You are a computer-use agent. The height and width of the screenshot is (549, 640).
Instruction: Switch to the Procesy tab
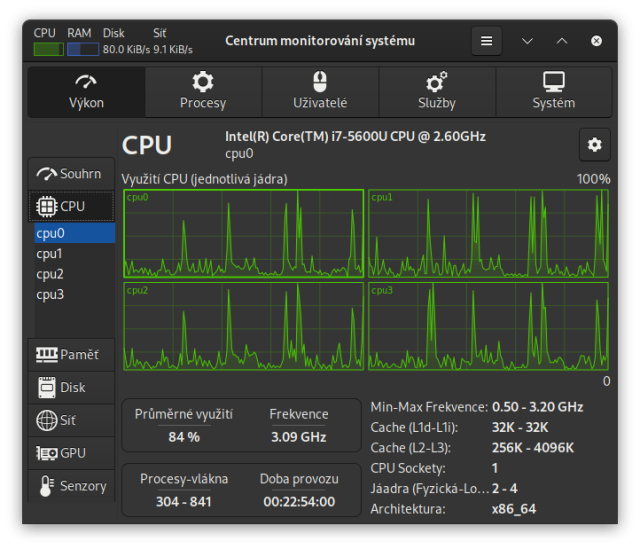click(203, 92)
